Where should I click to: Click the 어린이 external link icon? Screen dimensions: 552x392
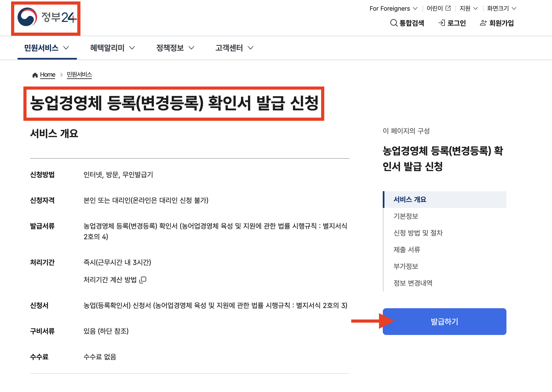coord(448,8)
